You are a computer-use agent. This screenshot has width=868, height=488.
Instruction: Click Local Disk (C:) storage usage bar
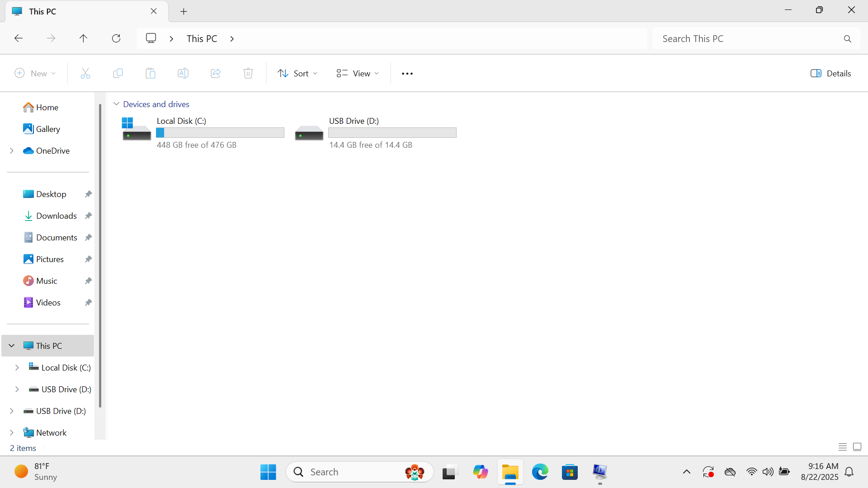220,132
